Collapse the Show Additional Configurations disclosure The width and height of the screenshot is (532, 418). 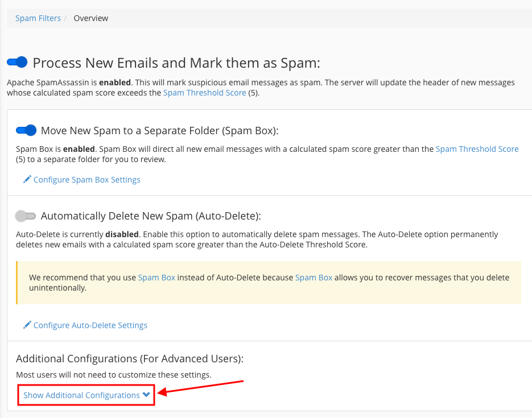pyautogui.click(x=82, y=395)
